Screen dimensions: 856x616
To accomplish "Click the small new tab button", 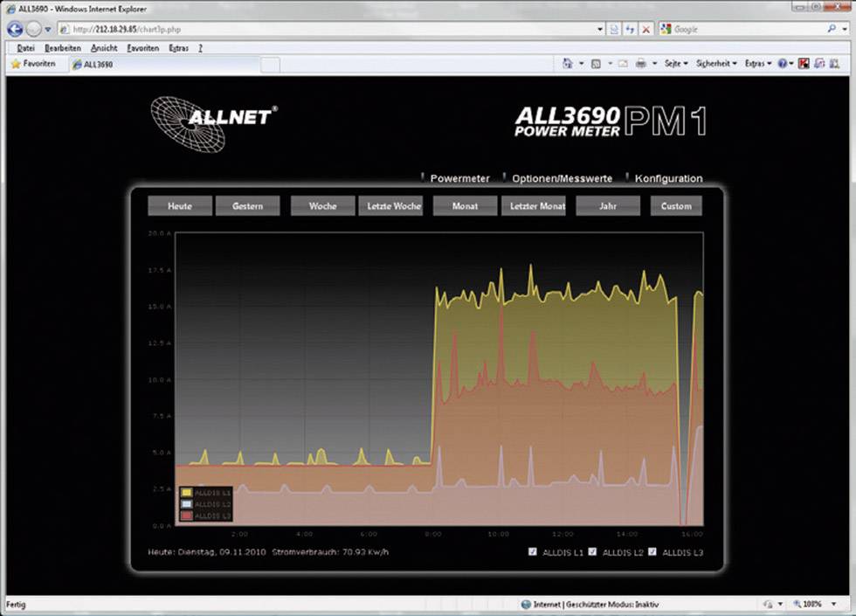I will point(270,65).
